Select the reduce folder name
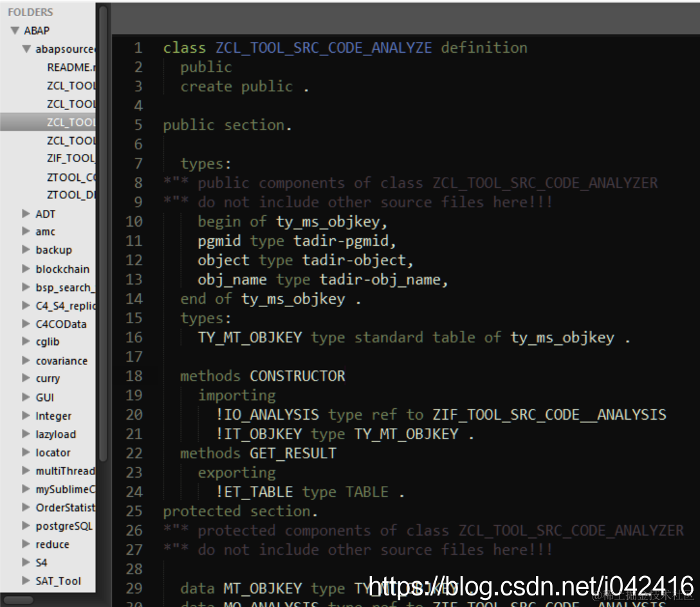 (52, 544)
